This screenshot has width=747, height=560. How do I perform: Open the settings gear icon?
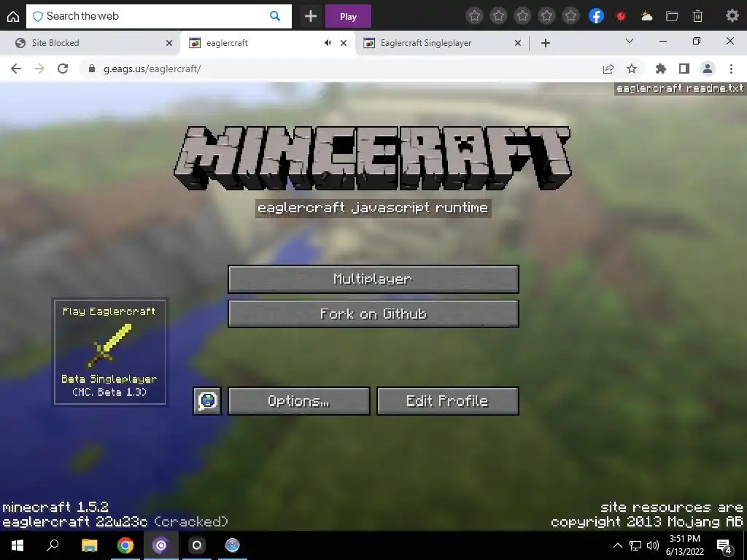tap(732, 16)
